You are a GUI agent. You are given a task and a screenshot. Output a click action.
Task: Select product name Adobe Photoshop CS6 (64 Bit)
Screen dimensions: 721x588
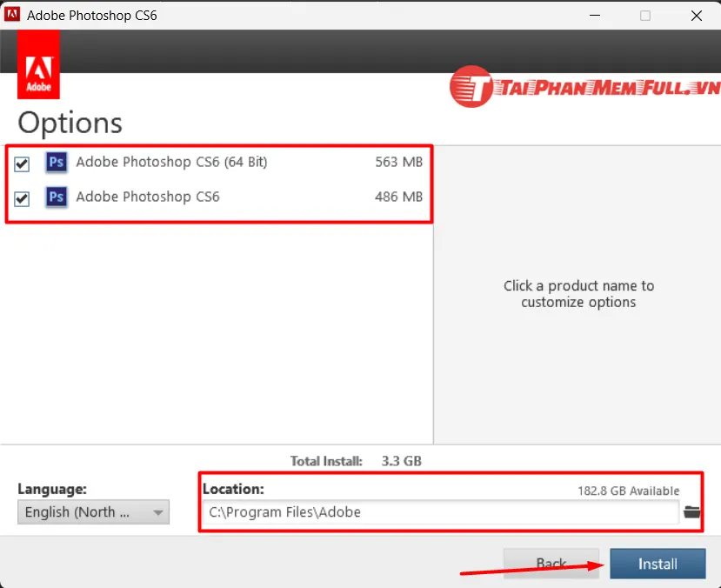click(171, 162)
